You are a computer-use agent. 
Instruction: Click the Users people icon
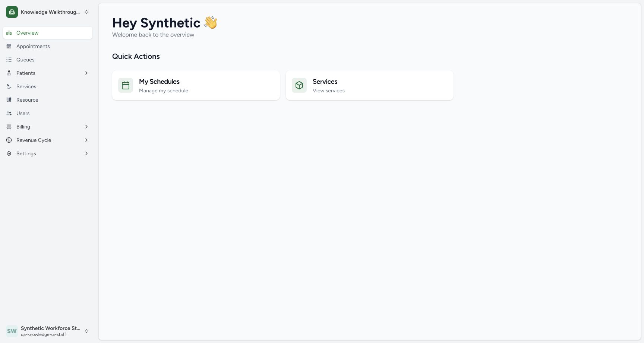[x=9, y=113]
